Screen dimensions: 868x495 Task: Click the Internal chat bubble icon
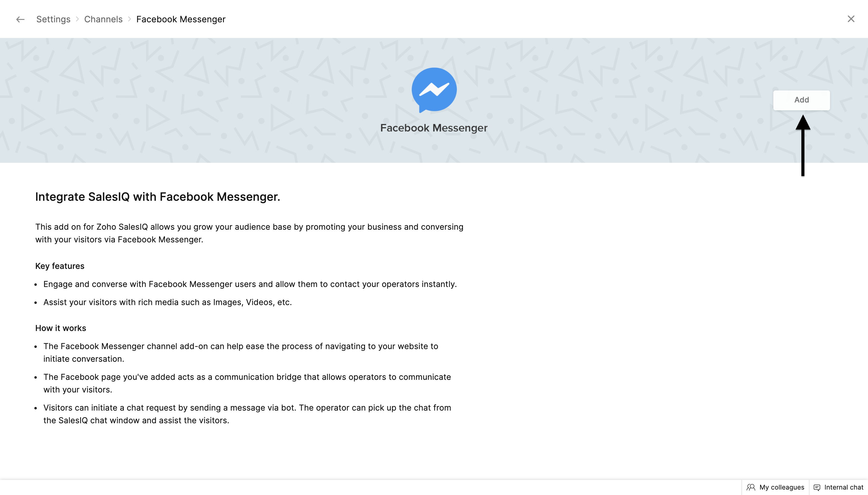point(817,487)
